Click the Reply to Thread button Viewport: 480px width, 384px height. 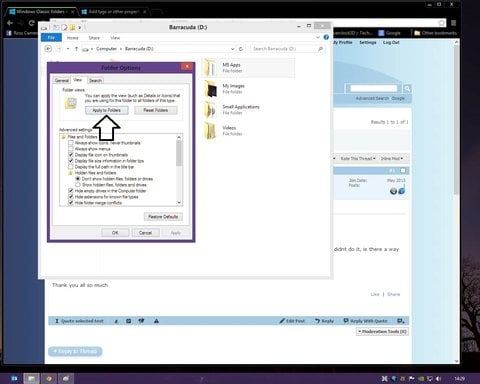[75, 351]
